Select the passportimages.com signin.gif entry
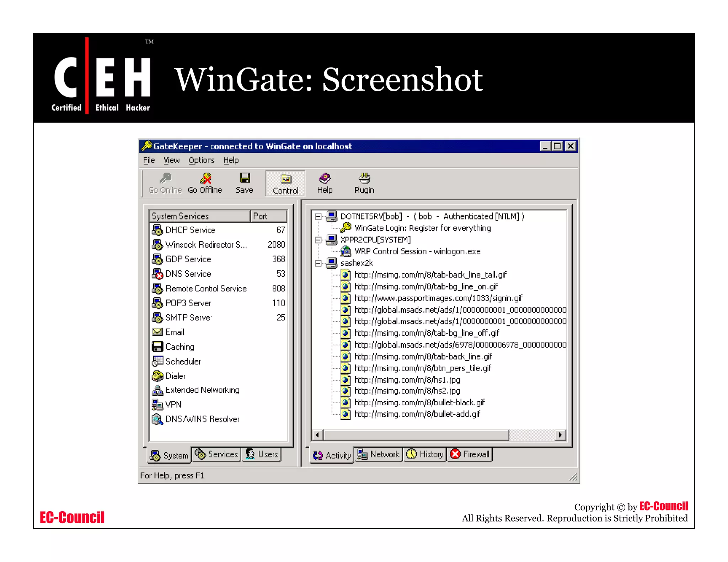This screenshot has height=562, width=728. [x=438, y=298]
